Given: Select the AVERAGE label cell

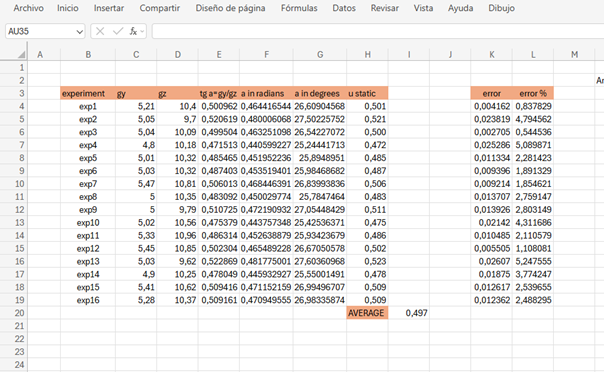Looking at the screenshot, I should pos(367,313).
